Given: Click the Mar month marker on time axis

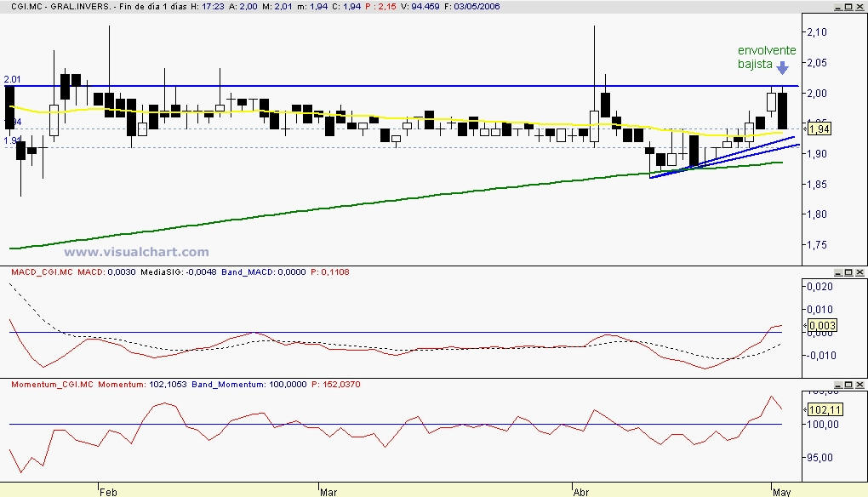Looking at the screenshot, I should pos(328,491).
